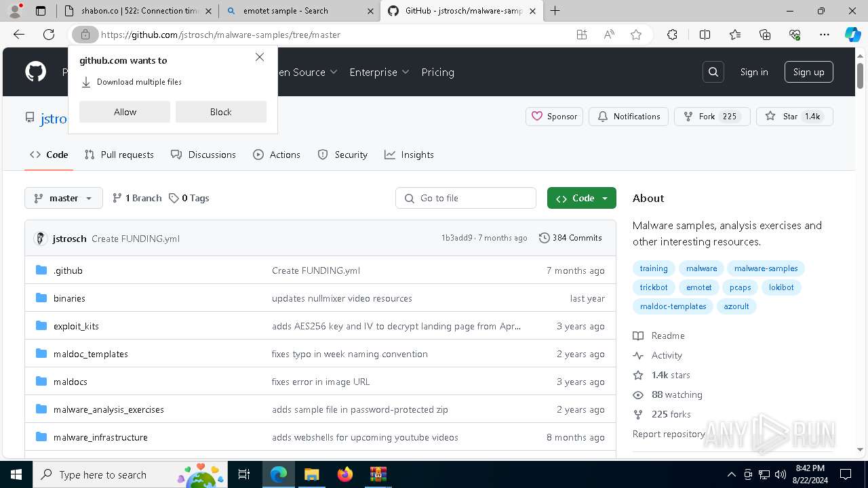868x488 pixels.
Task: Open File Explorer from the taskbar
Action: pyautogui.click(x=311, y=474)
